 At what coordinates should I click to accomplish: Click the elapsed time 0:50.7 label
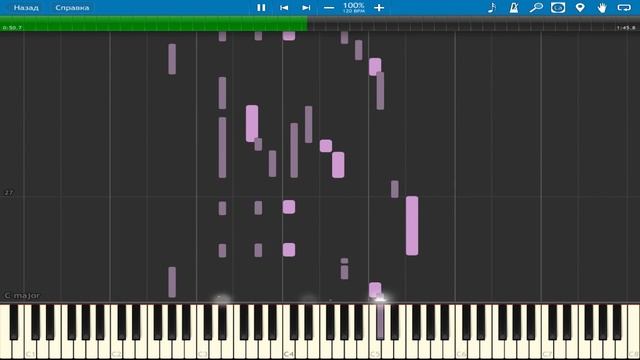click(x=12, y=28)
